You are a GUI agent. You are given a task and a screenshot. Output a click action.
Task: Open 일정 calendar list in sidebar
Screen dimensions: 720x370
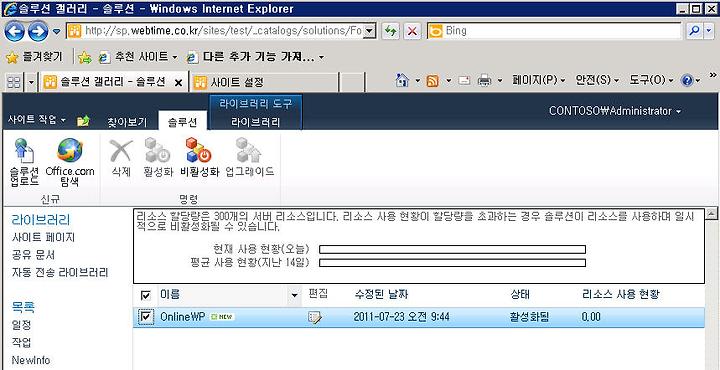pyautogui.click(x=21, y=325)
